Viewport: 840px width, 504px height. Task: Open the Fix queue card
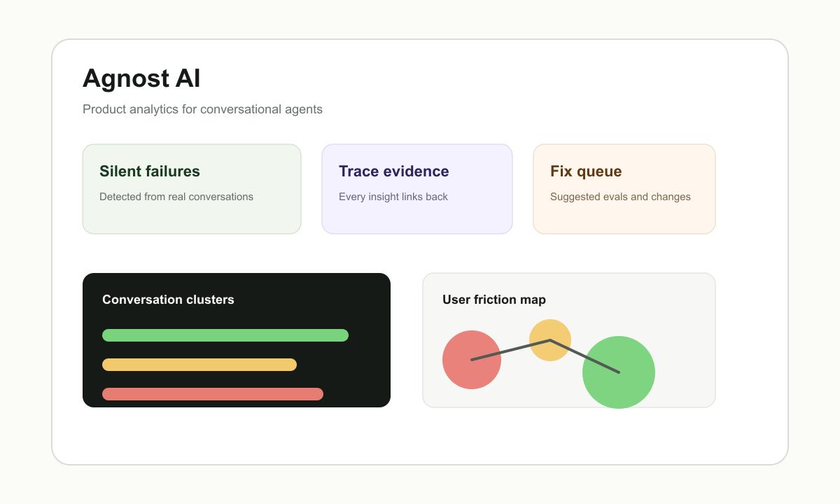click(x=624, y=189)
